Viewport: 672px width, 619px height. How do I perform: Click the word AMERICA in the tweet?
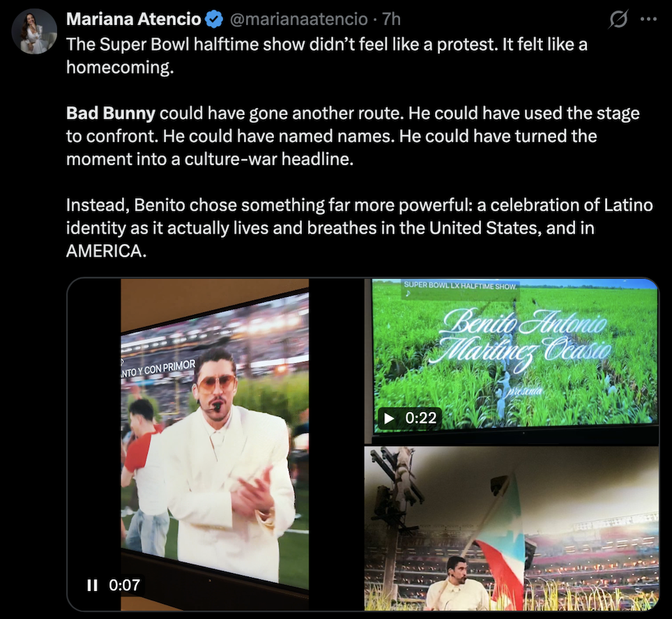pyautogui.click(x=105, y=252)
